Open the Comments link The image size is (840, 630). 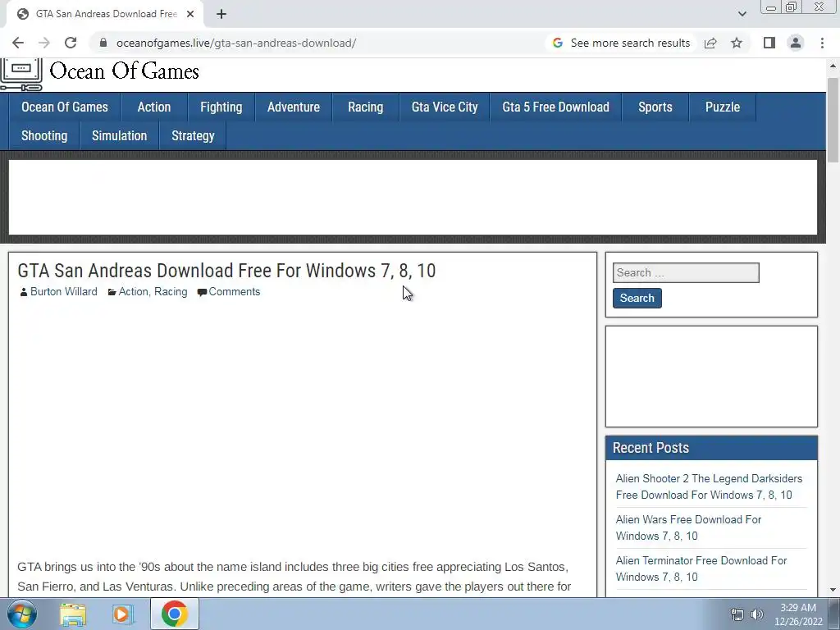click(234, 292)
